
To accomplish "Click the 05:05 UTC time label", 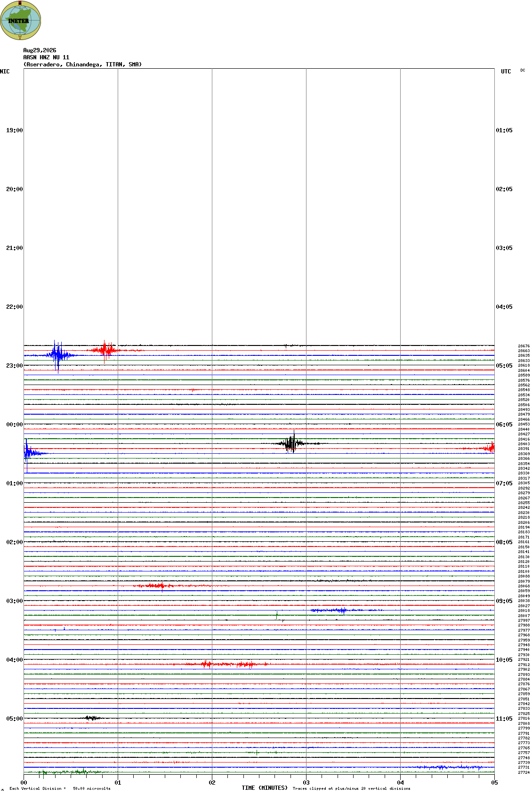I will (504, 366).
